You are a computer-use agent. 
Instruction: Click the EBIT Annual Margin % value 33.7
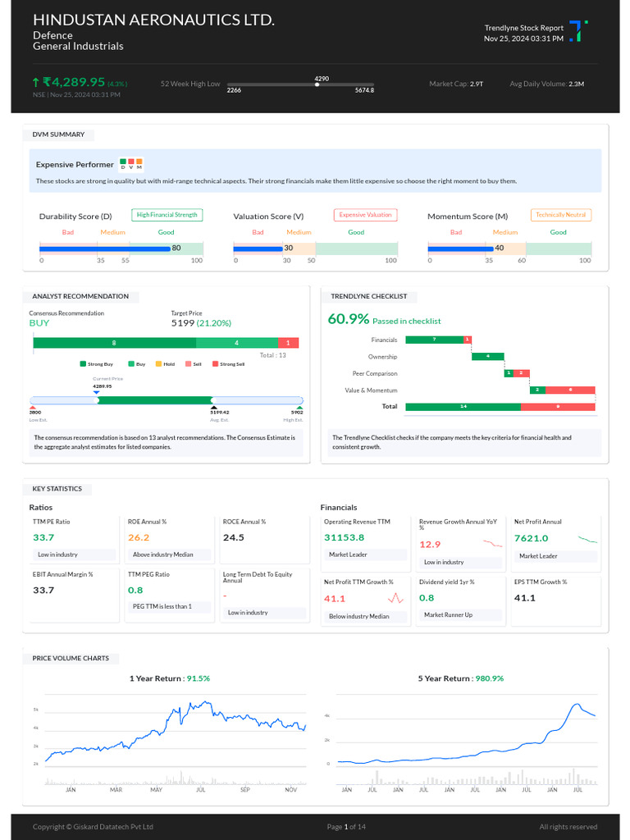43,590
